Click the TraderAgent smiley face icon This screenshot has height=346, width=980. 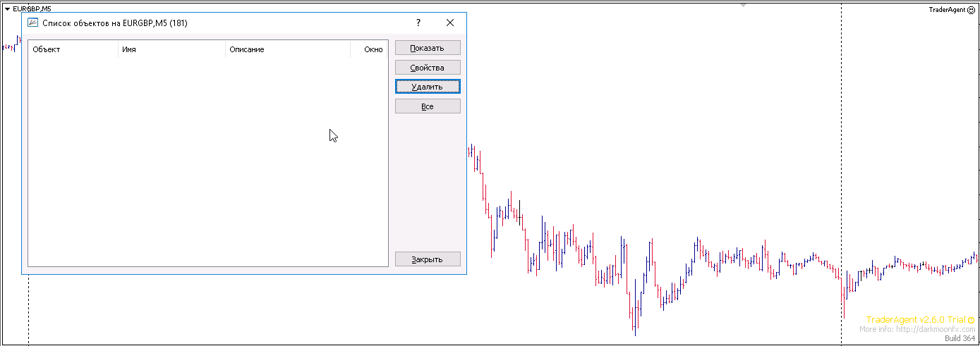972,9
